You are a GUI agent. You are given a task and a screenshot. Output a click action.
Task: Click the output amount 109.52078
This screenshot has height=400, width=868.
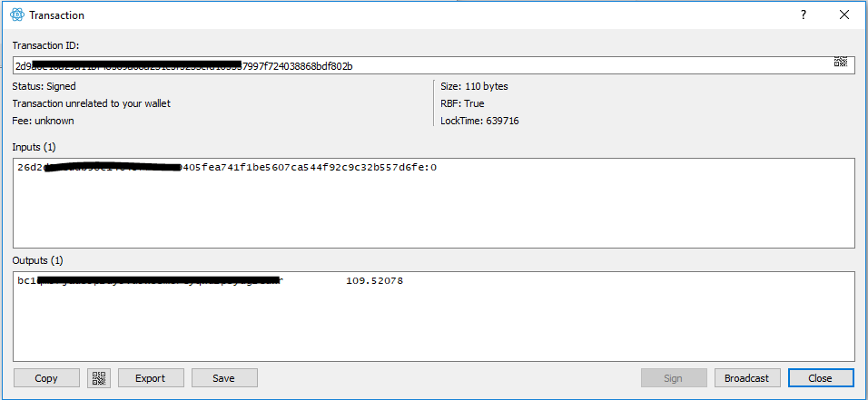tap(375, 281)
